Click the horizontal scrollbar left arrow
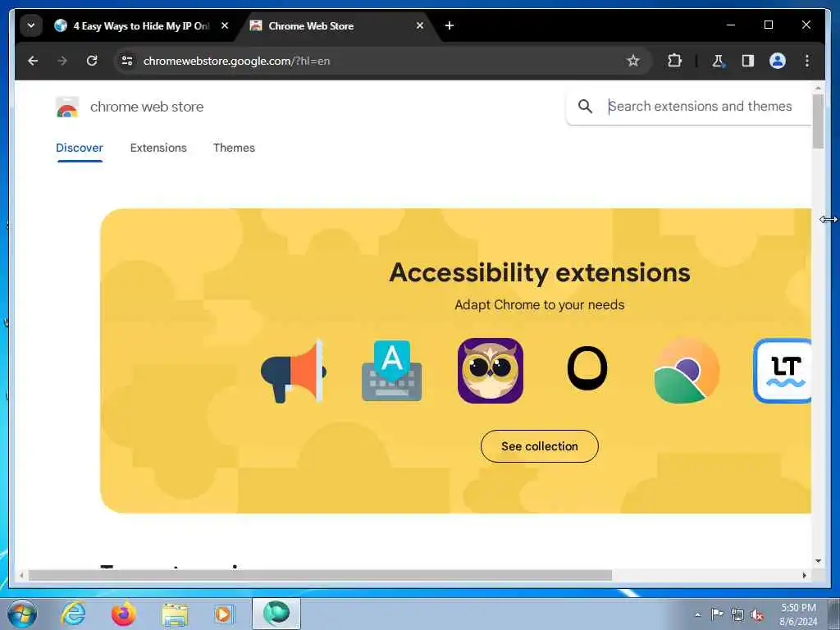The width and height of the screenshot is (840, 630). [21, 575]
